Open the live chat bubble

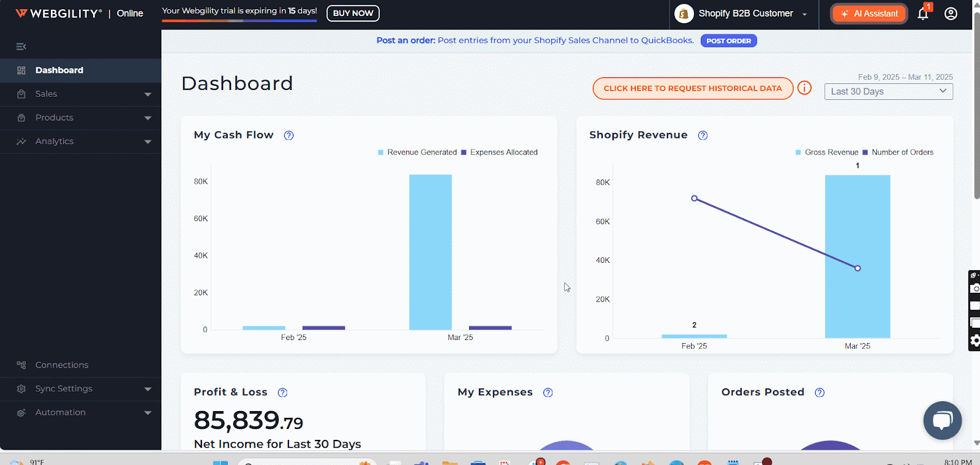tap(942, 420)
